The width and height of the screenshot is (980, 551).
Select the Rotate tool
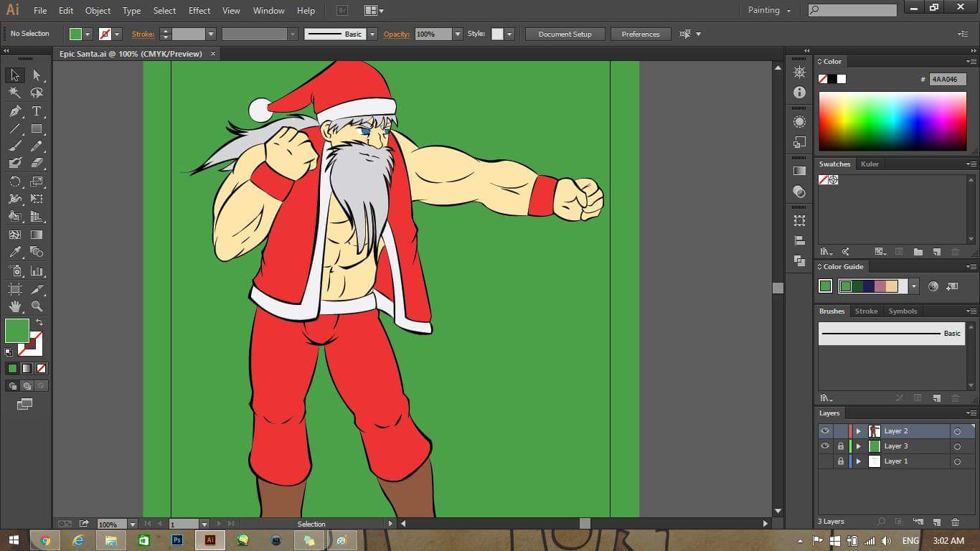(14, 182)
